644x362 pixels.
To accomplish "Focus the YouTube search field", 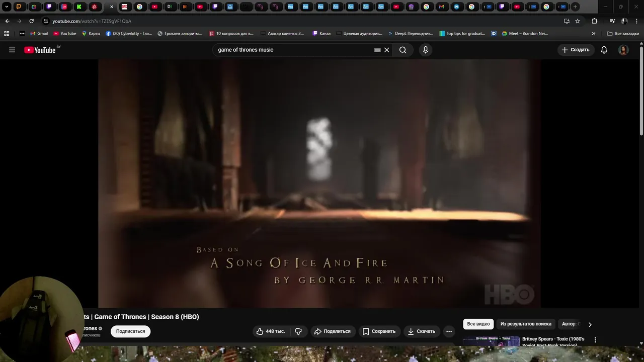I will 294,50.
